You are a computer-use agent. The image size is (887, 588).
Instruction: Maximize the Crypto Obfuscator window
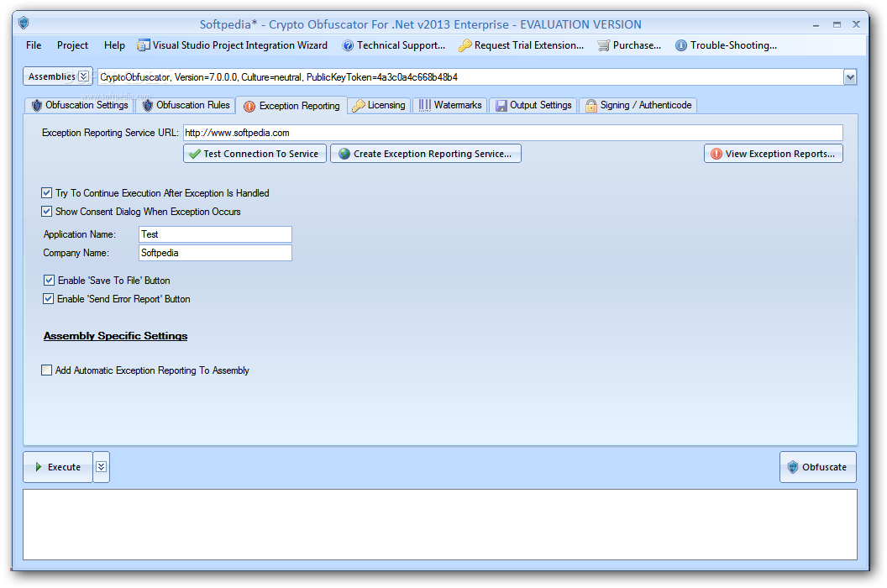[837, 25]
